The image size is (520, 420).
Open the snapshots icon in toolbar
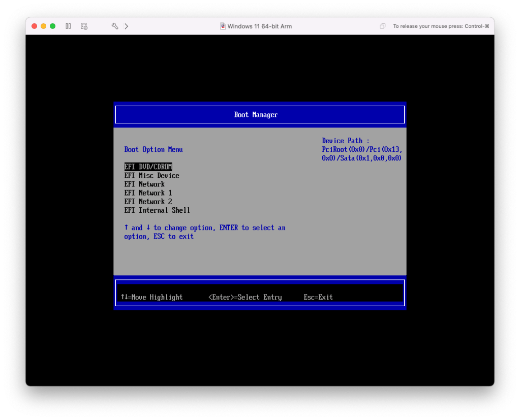tap(84, 26)
